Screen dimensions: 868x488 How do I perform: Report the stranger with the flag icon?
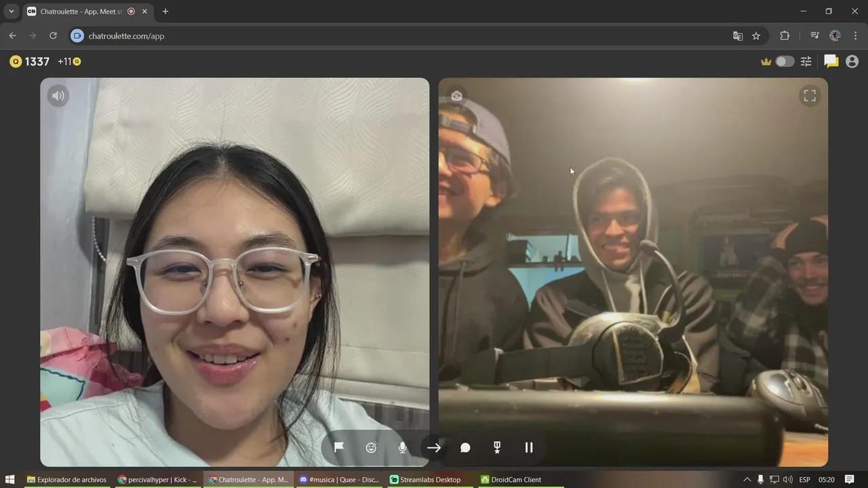point(338,447)
